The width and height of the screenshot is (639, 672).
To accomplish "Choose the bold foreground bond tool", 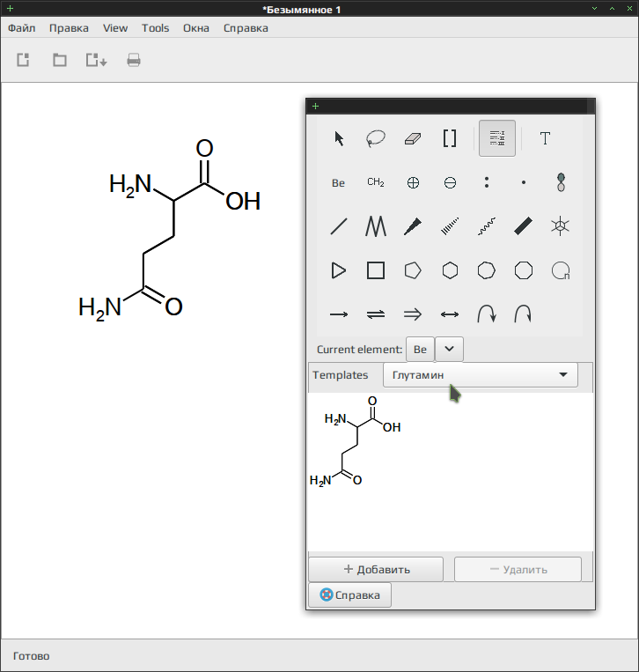I will (x=524, y=226).
